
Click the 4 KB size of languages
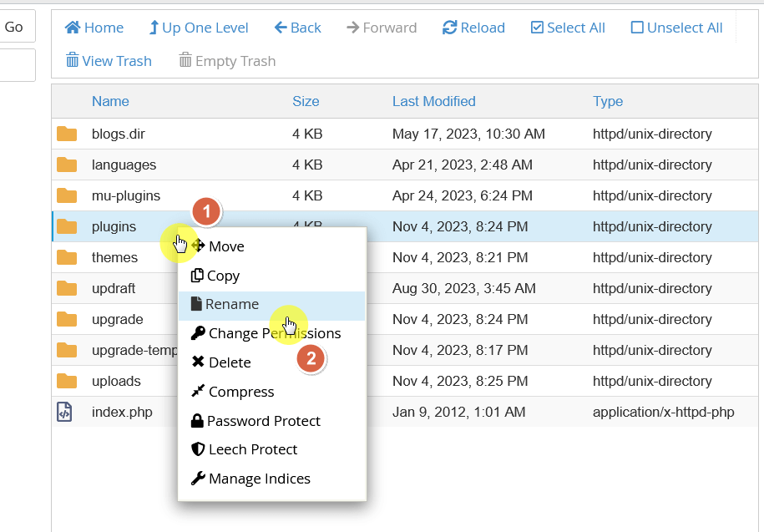click(x=307, y=165)
